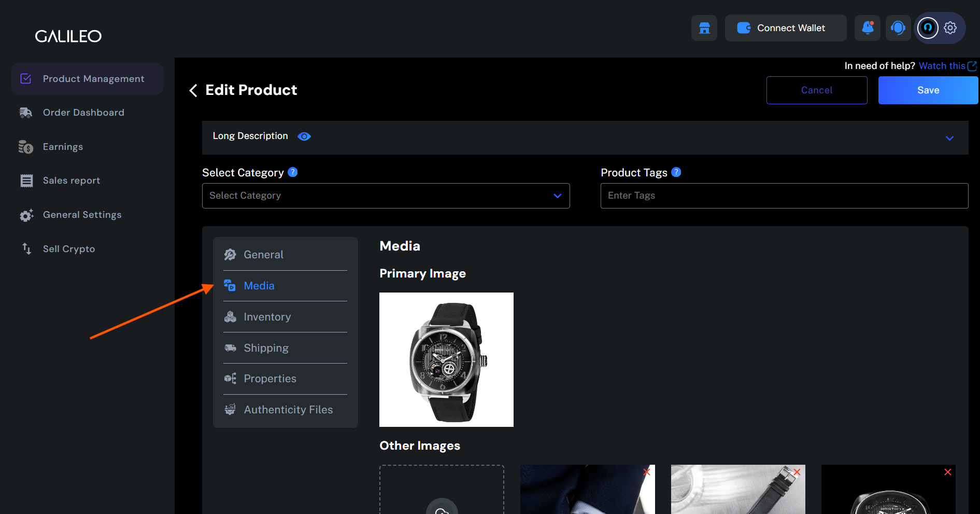This screenshot has width=980, height=514.
Task: Open the settings gear icon
Action: [950, 28]
